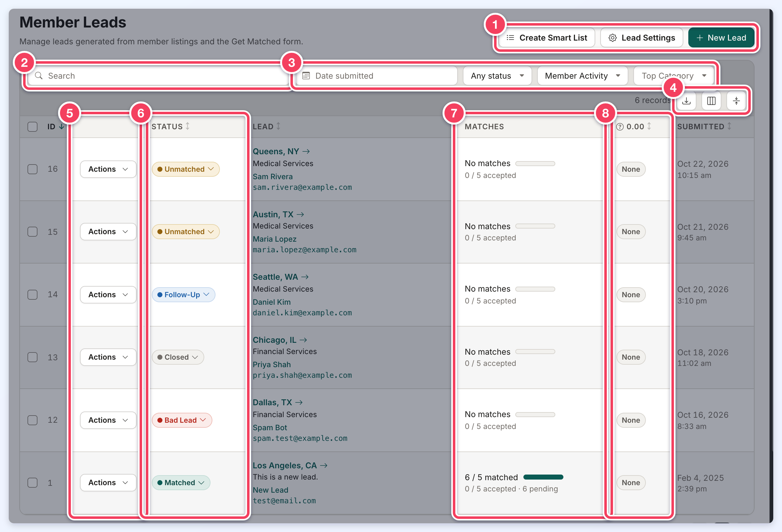Sort by the 0.00 score column arrows
Image resolution: width=782 pixels, height=532 pixels.
pyautogui.click(x=649, y=126)
